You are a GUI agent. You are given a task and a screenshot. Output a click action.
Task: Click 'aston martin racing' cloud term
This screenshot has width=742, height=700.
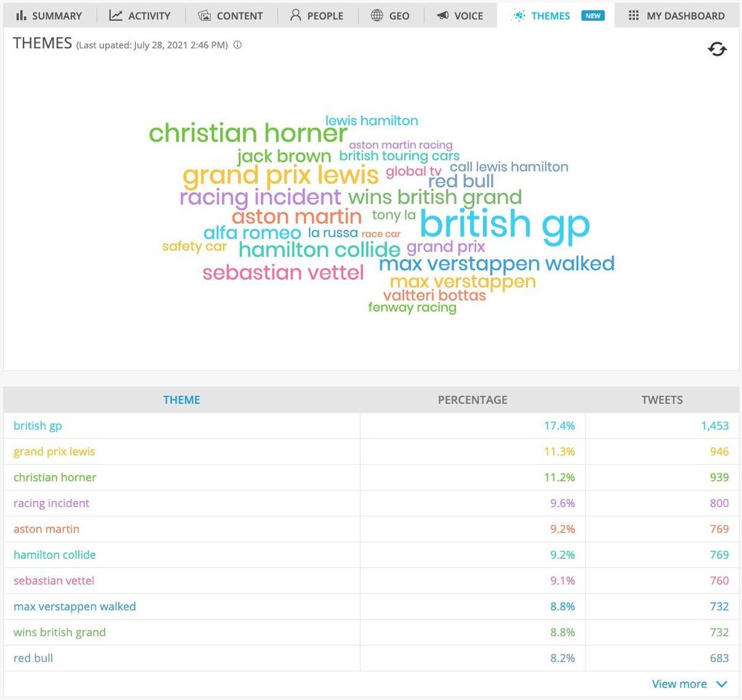point(401,145)
